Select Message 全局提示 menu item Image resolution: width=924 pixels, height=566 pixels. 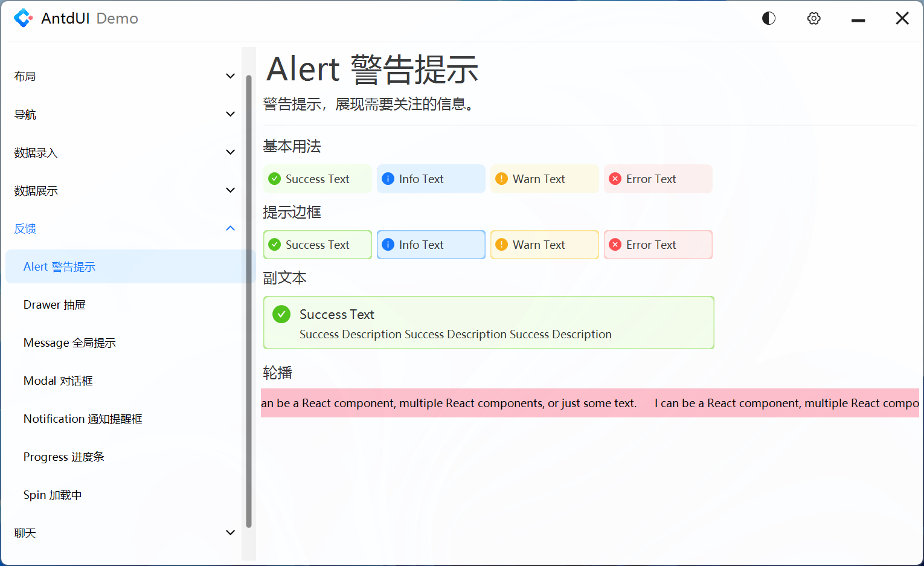click(x=69, y=343)
